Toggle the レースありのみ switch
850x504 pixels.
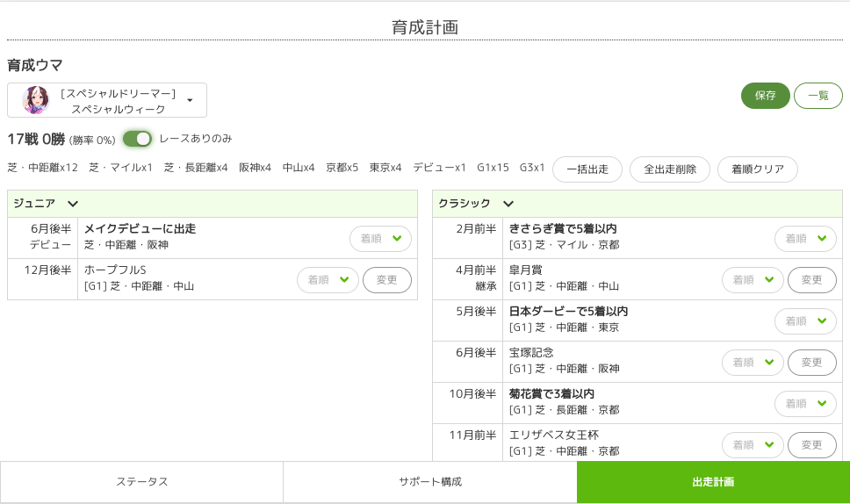click(x=137, y=139)
